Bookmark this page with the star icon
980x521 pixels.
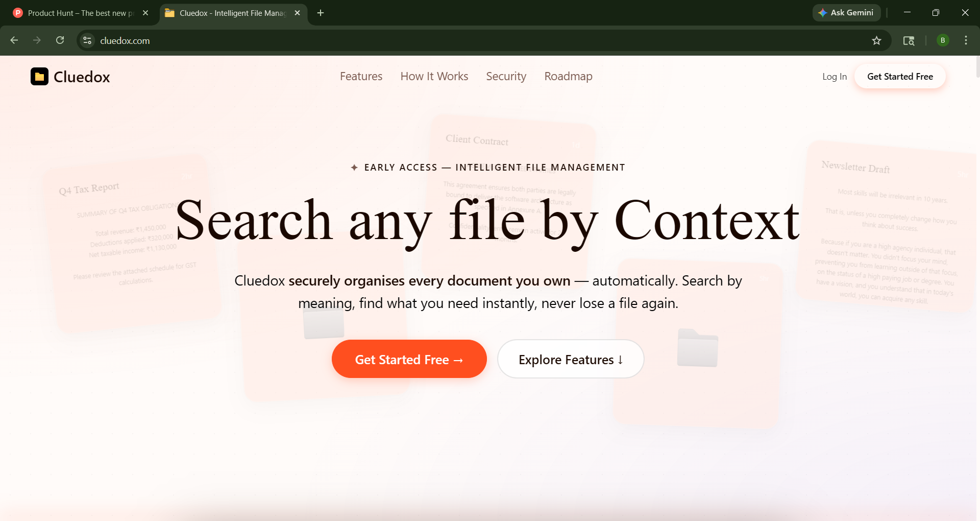(876, 40)
